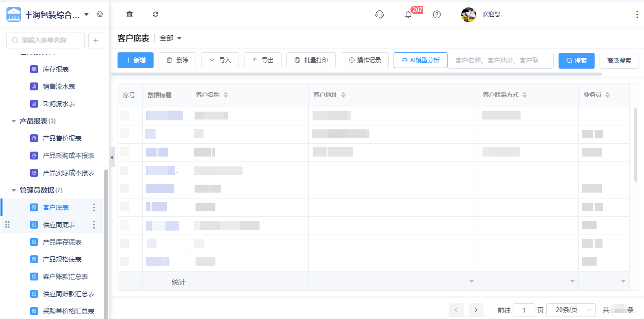644x319 pixels.
Task: Click the table vertical scrollbar
Action: coord(636,144)
